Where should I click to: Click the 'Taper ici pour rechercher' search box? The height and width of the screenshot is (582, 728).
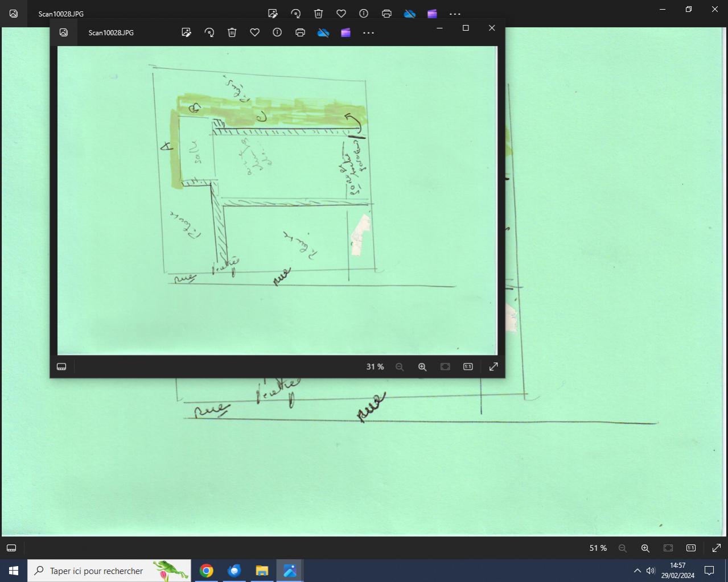109,571
